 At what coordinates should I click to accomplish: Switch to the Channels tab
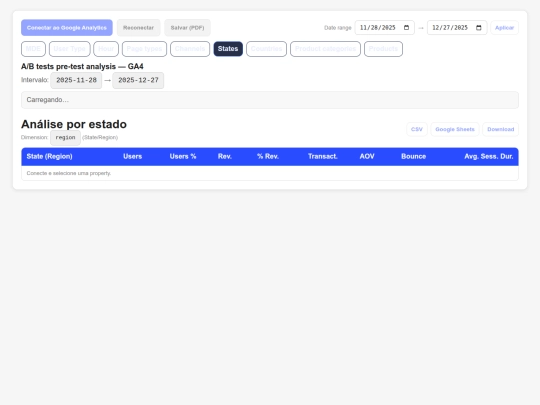pos(190,49)
